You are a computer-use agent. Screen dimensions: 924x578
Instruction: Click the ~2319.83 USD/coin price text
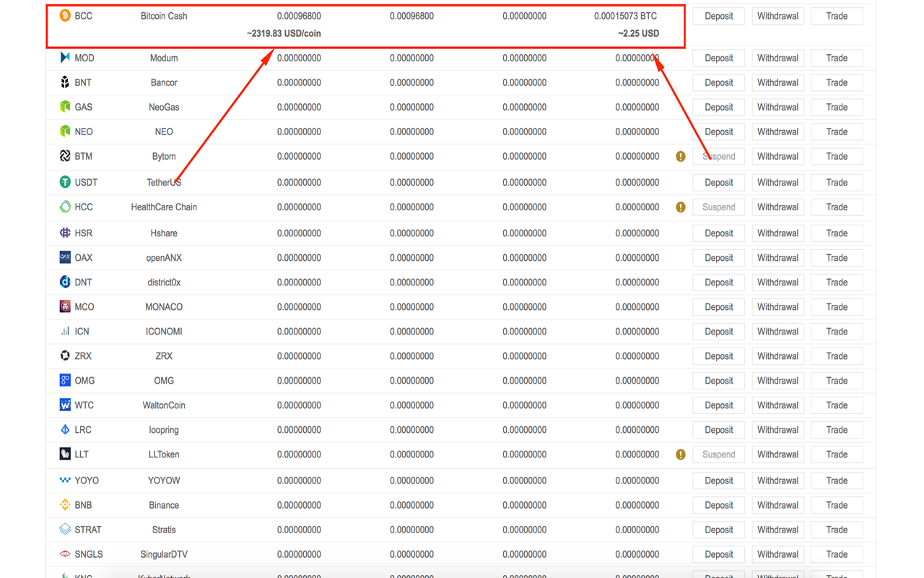tap(284, 33)
